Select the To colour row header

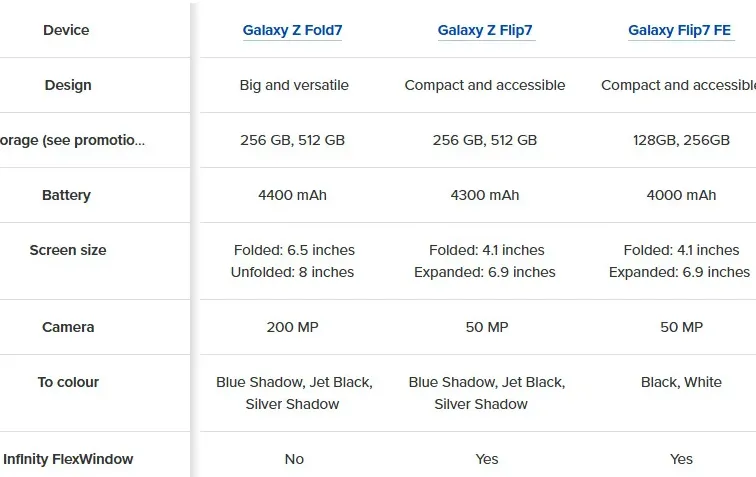point(68,382)
